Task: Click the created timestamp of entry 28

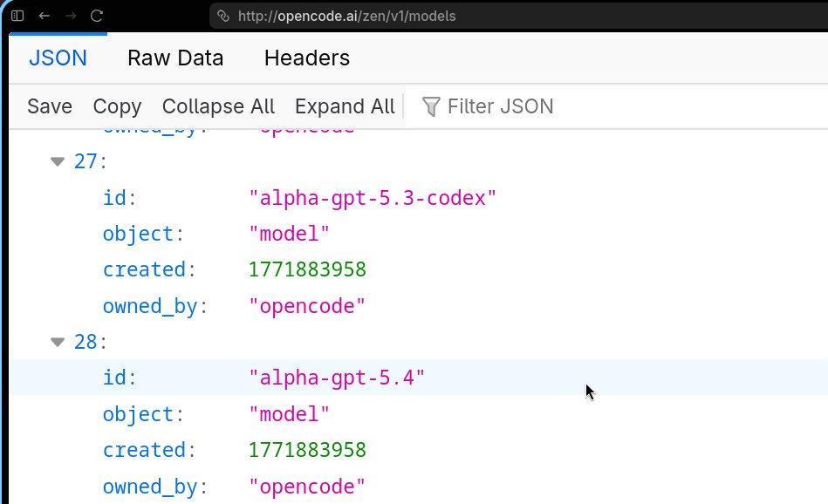Action: pos(307,450)
